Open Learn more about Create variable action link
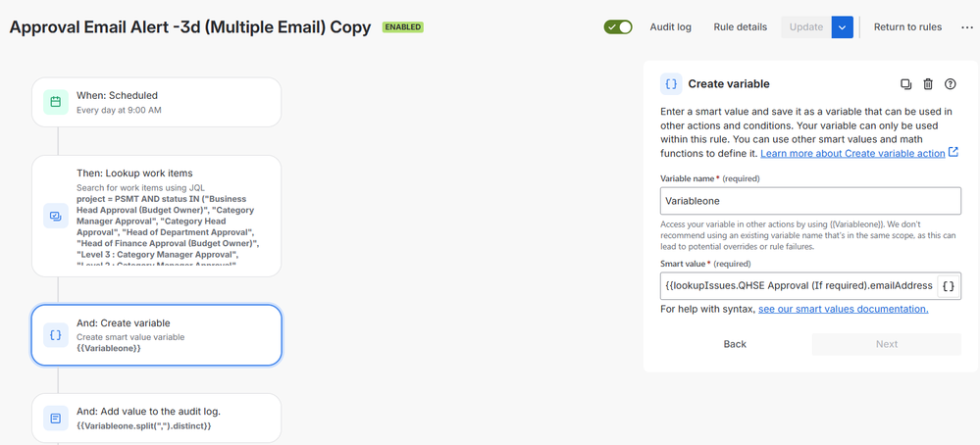The width and height of the screenshot is (980, 445). point(852,154)
